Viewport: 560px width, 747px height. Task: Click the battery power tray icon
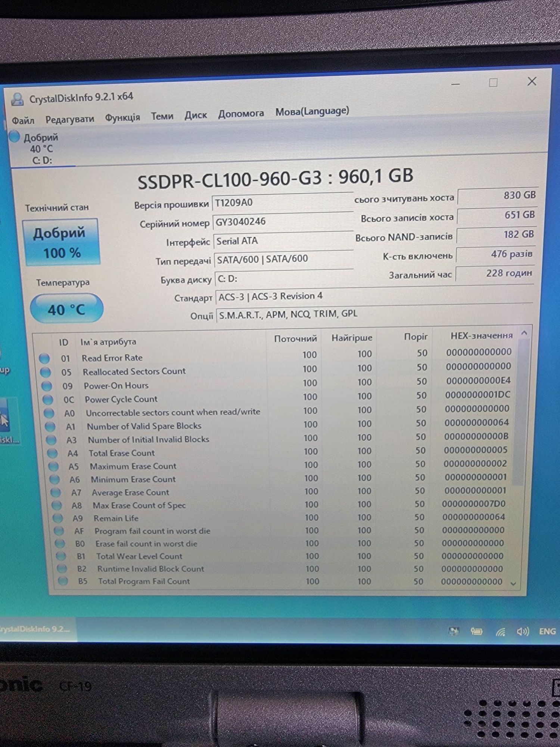[476, 632]
